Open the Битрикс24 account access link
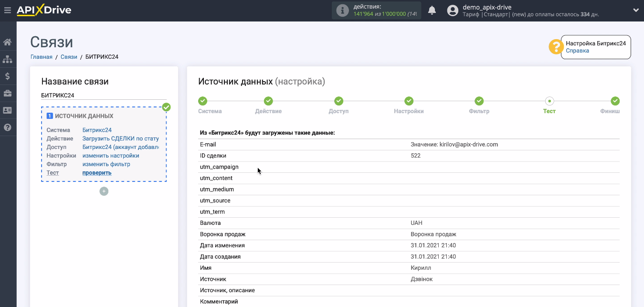Screen dimensions: 644x307 point(121,147)
